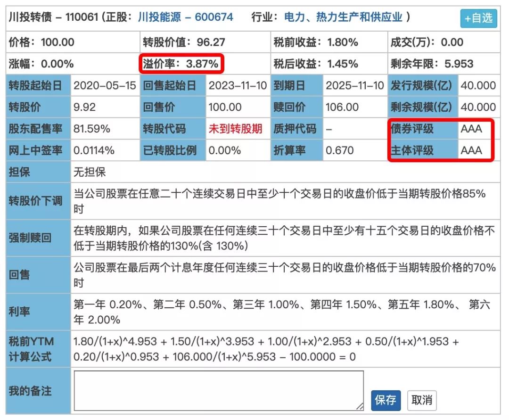Click the 剩余规模(亿) value 40.000
The image size is (509, 420).
(478, 107)
